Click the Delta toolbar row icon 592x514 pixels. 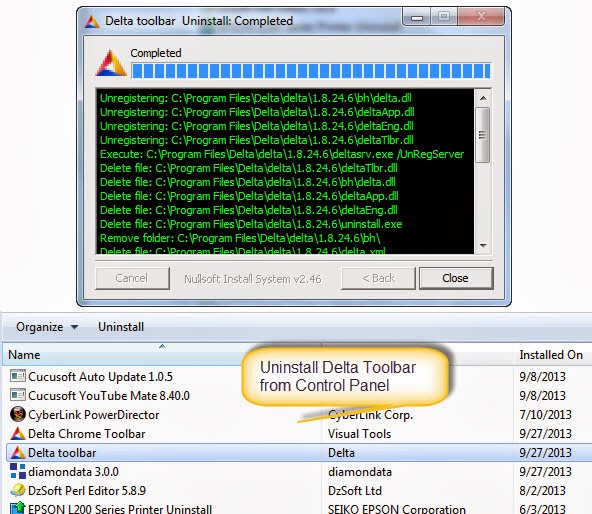(18, 452)
